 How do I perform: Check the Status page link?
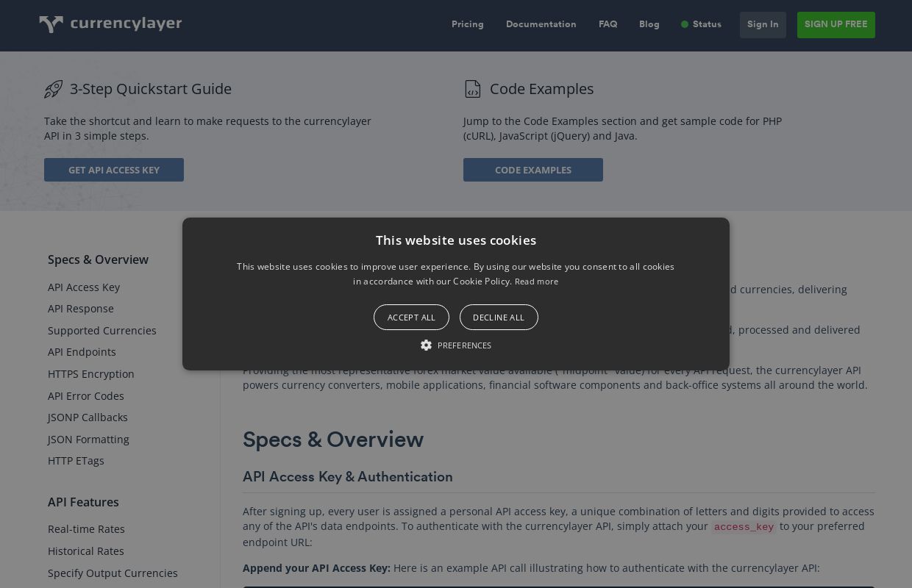pos(707,24)
